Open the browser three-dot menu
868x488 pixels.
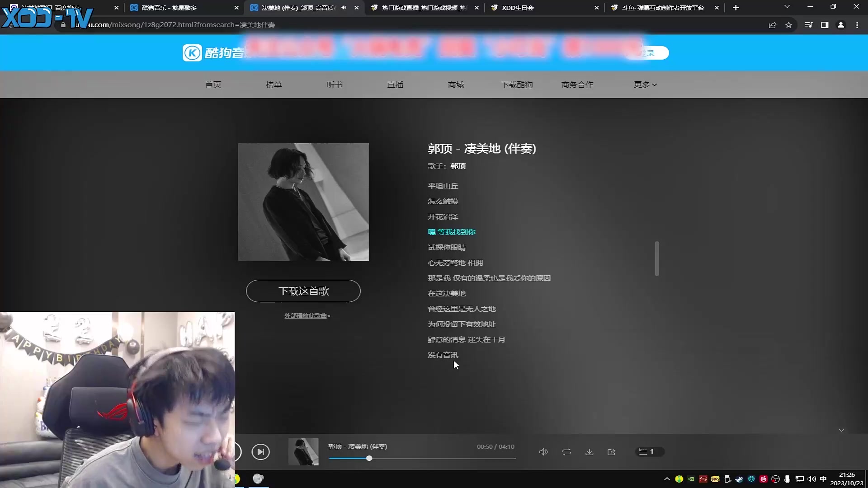point(857,25)
